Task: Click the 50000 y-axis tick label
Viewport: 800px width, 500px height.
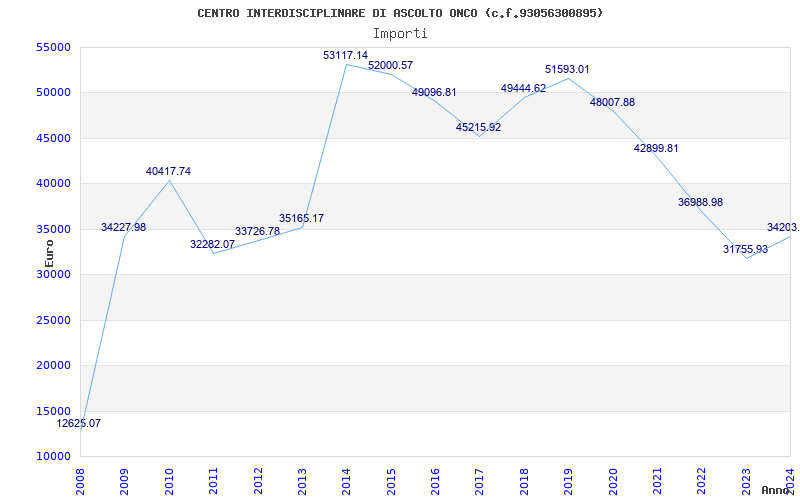Action: 53,93
